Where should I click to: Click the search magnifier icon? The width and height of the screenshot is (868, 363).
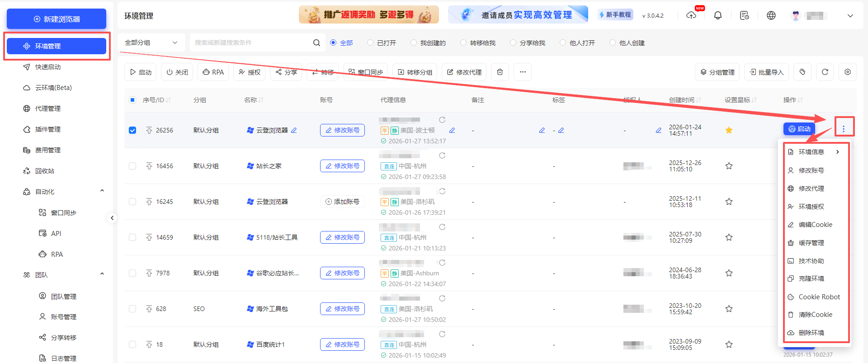[316, 42]
